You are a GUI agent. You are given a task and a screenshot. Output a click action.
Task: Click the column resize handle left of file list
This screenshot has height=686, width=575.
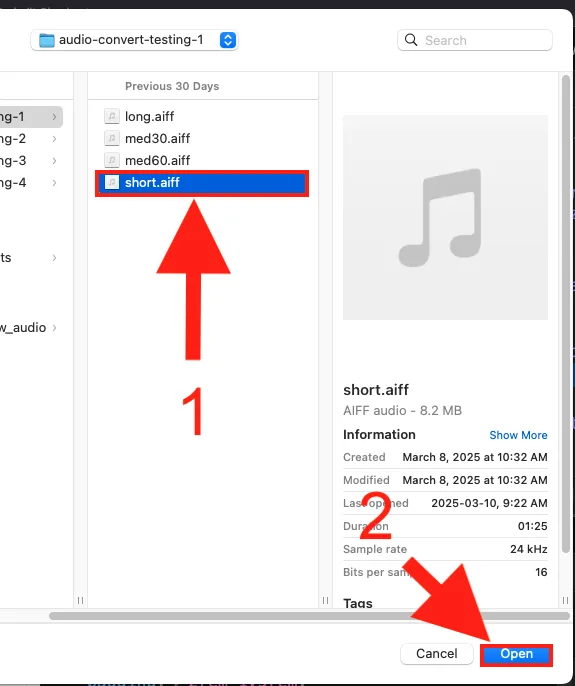click(80, 600)
